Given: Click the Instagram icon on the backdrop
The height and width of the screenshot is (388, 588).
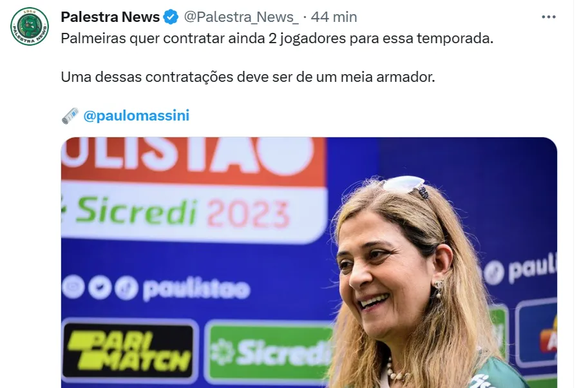Looking at the screenshot, I should pos(73,287).
